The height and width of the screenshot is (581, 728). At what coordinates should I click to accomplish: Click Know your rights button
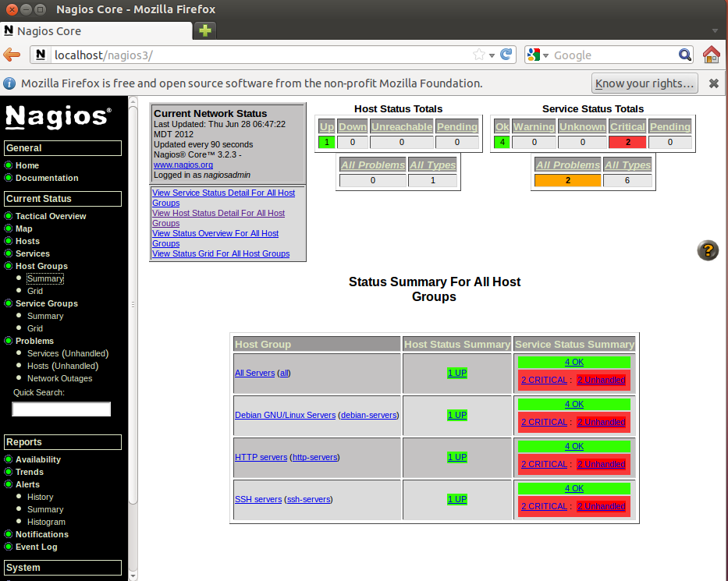point(645,83)
